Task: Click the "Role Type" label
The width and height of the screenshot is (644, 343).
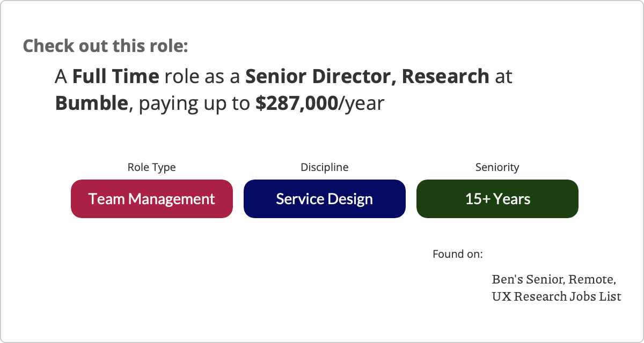Action: click(x=151, y=167)
